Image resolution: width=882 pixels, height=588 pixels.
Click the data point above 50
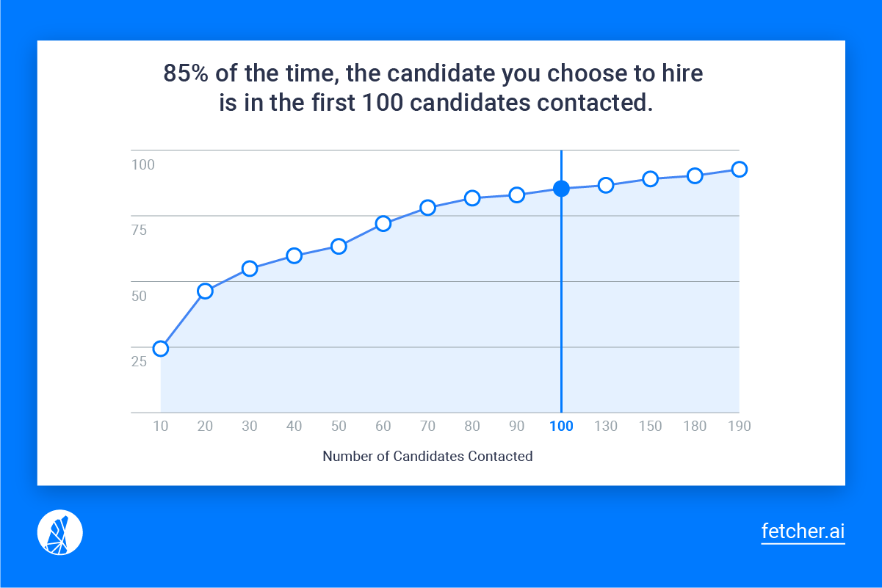click(339, 246)
